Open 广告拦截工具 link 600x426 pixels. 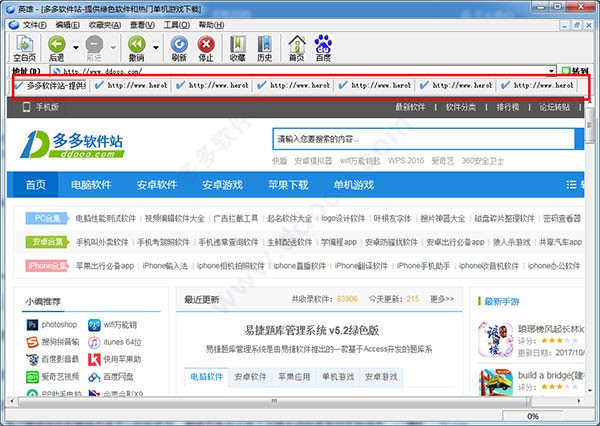235,219
